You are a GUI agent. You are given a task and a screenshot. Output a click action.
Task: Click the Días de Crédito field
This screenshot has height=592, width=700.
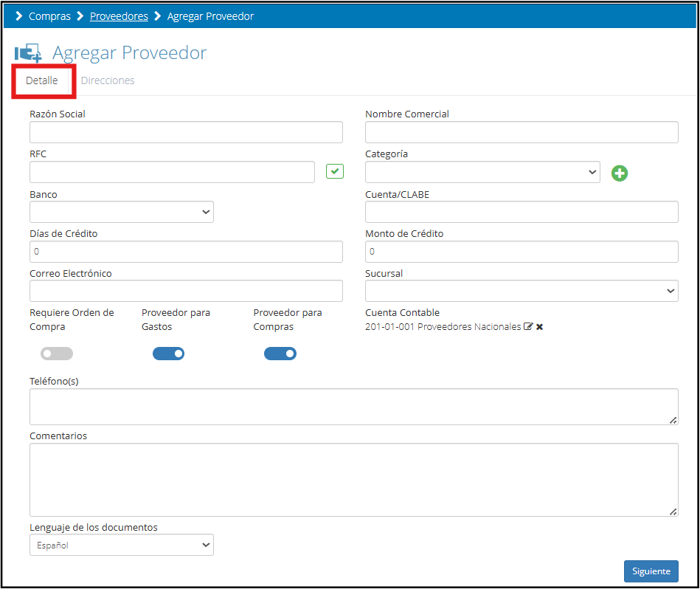[x=186, y=252]
